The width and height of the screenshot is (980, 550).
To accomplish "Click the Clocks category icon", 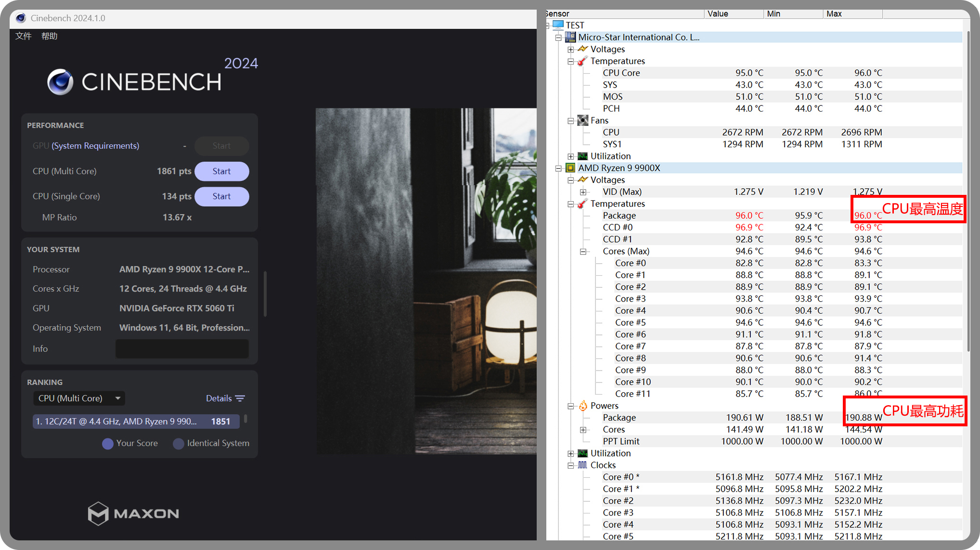I will pos(582,465).
